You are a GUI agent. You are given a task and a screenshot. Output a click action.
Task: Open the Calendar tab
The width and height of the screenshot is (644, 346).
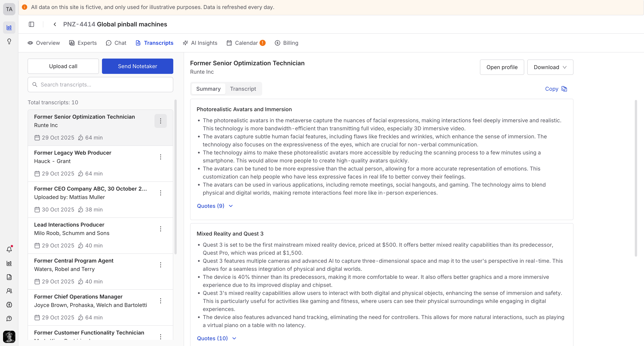[246, 43]
